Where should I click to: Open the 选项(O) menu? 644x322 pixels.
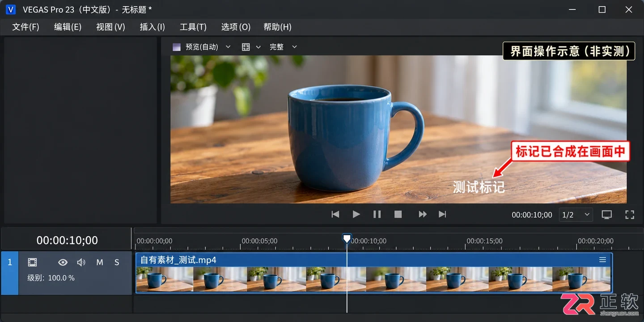pos(236,27)
